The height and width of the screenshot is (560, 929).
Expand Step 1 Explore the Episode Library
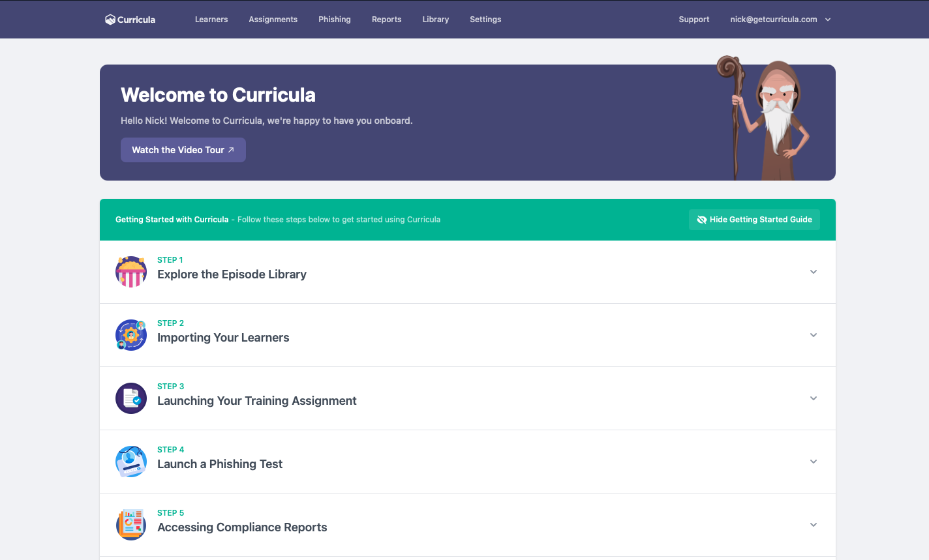814,271
